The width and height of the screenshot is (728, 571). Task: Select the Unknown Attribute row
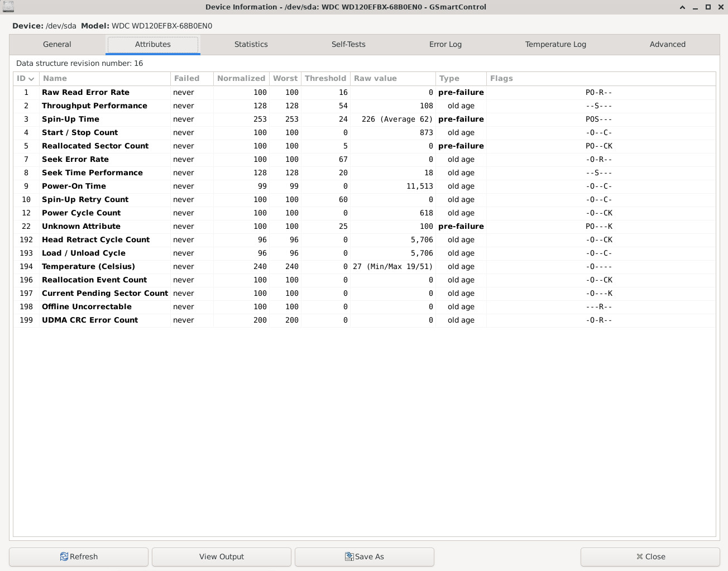[365, 227]
